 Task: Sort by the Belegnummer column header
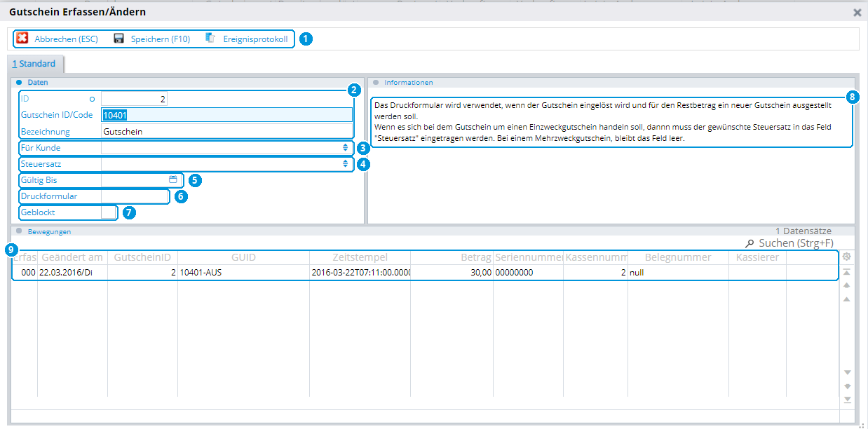(678, 257)
